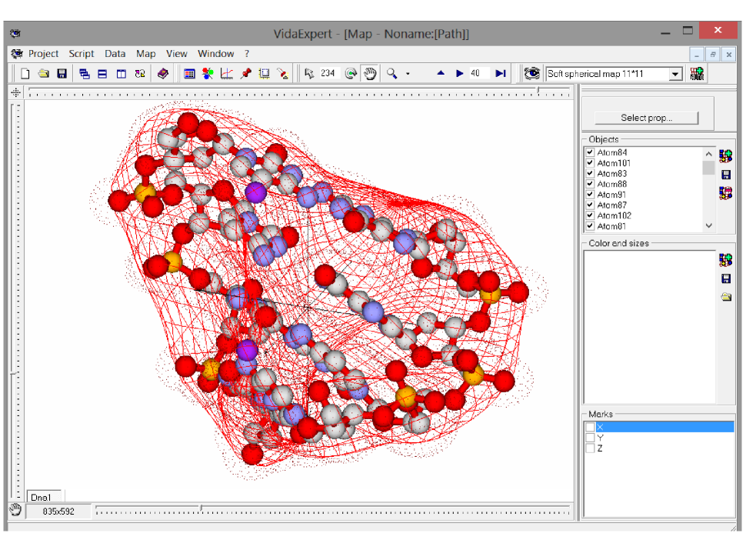
Task: Click the eye icon beside map selector
Action: pos(531,74)
